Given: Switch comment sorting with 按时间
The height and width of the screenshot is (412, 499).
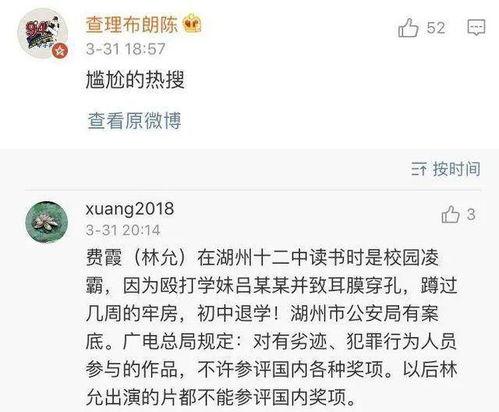Looking at the screenshot, I should pyautogui.click(x=456, y=169).
